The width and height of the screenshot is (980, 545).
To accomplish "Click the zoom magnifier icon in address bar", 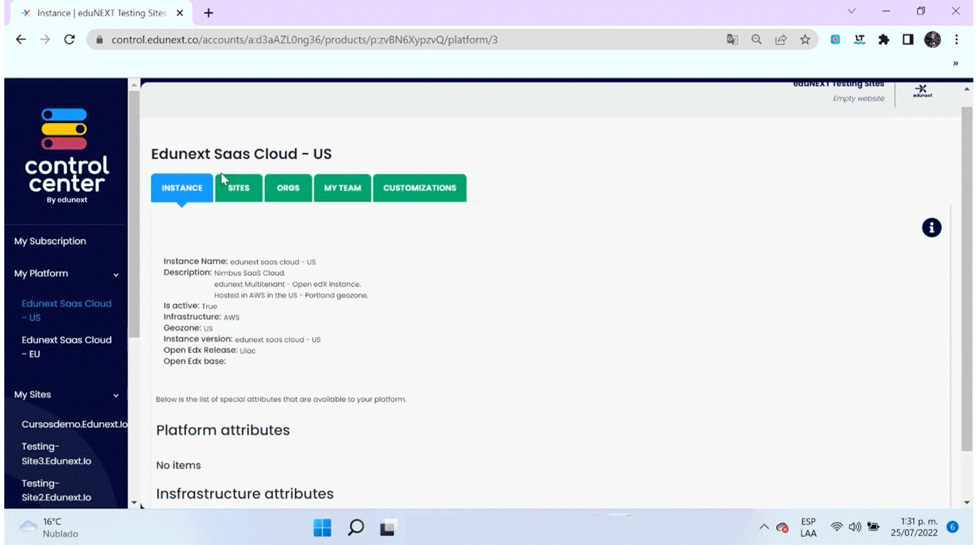I will pos(757,39).
